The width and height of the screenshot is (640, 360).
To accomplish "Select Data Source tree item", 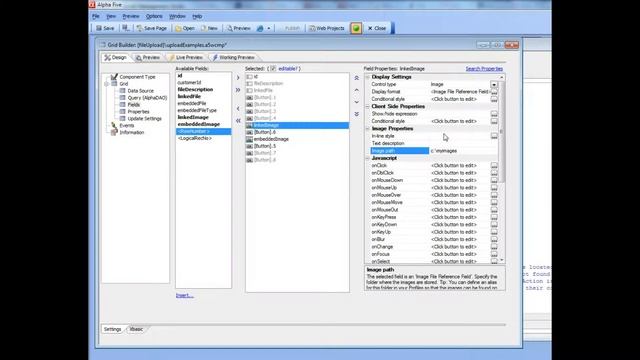I will (140, 91).
